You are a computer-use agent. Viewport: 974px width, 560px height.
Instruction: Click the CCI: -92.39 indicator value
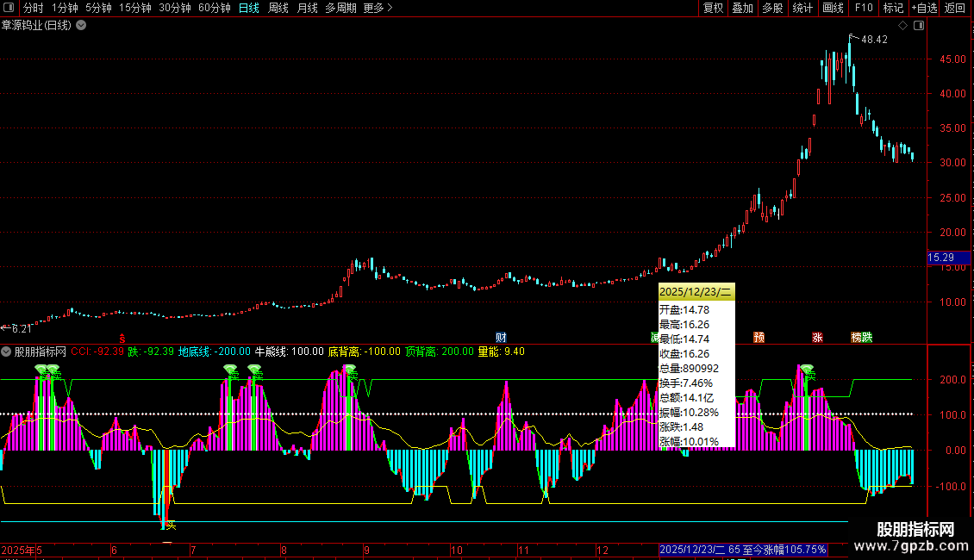coord(97,352)
